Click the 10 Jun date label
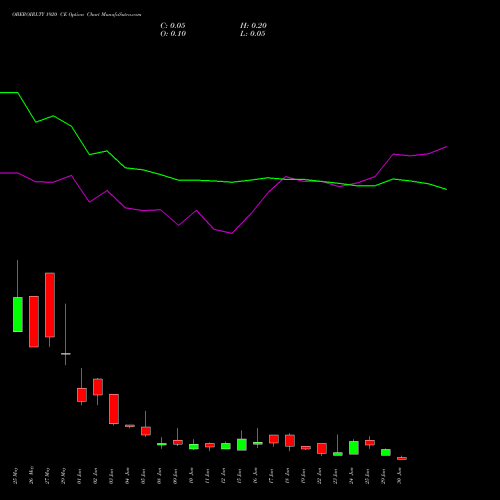The image size is (500, 500). click(x=191, y=476)
